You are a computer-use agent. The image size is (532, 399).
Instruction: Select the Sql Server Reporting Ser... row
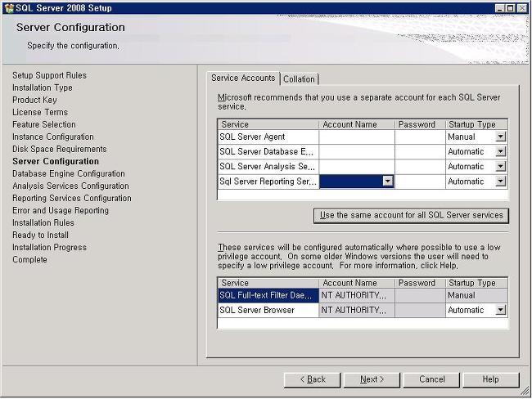268,182
